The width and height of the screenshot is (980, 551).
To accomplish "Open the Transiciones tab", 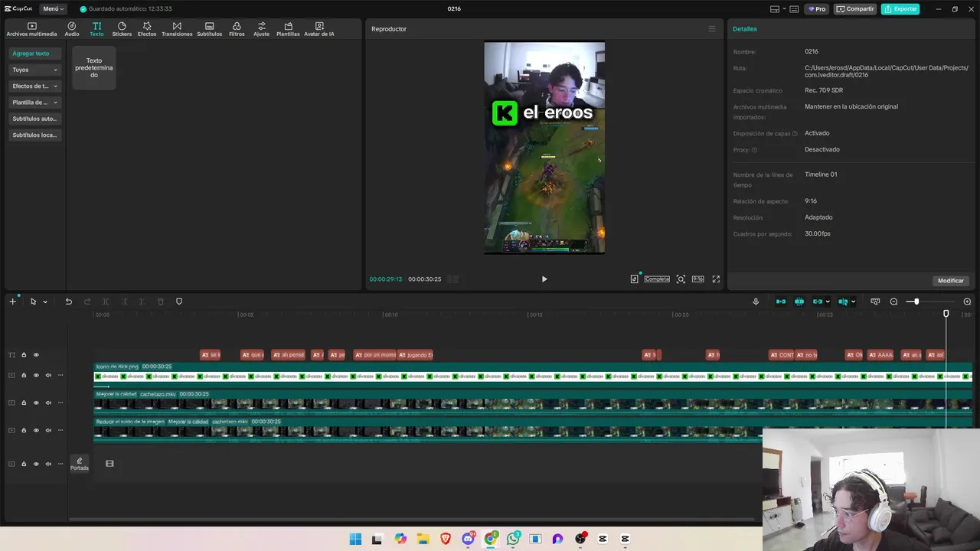I will 177,29.
